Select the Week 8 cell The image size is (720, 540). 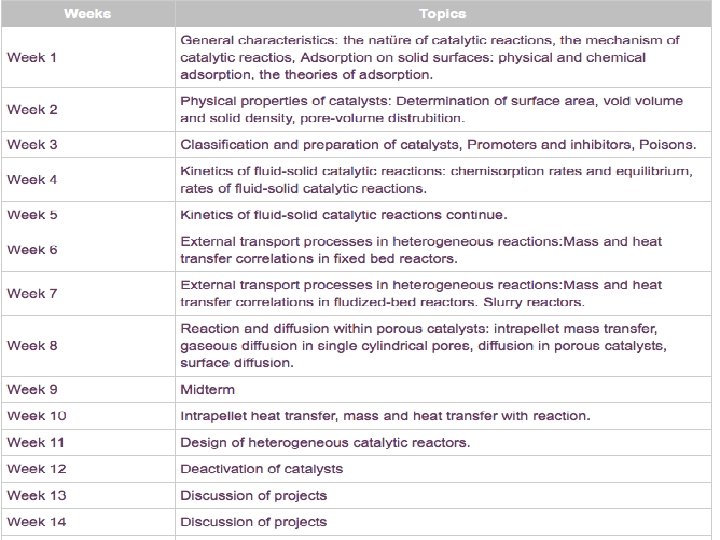pos(32,345)
